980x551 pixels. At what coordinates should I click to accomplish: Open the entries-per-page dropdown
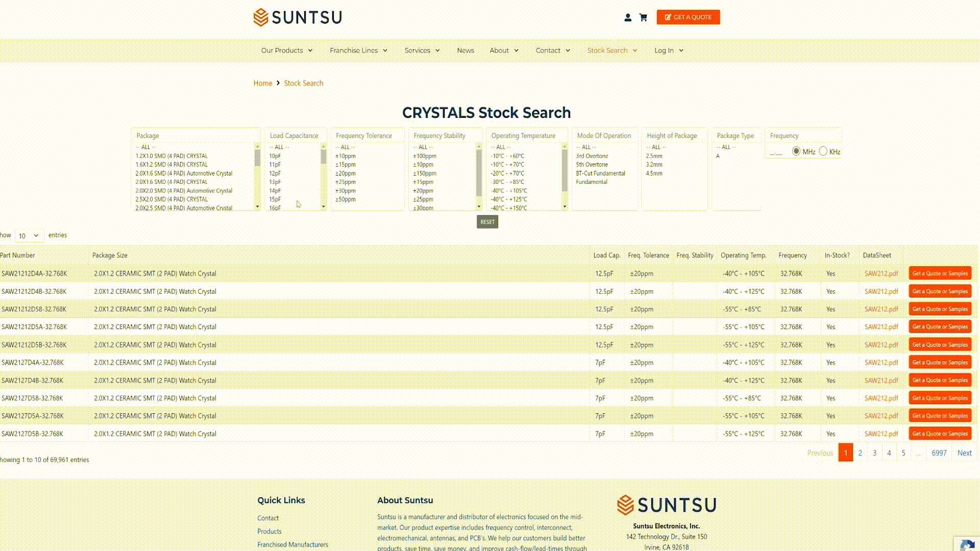pyautogui.click(x=29, y=236)
